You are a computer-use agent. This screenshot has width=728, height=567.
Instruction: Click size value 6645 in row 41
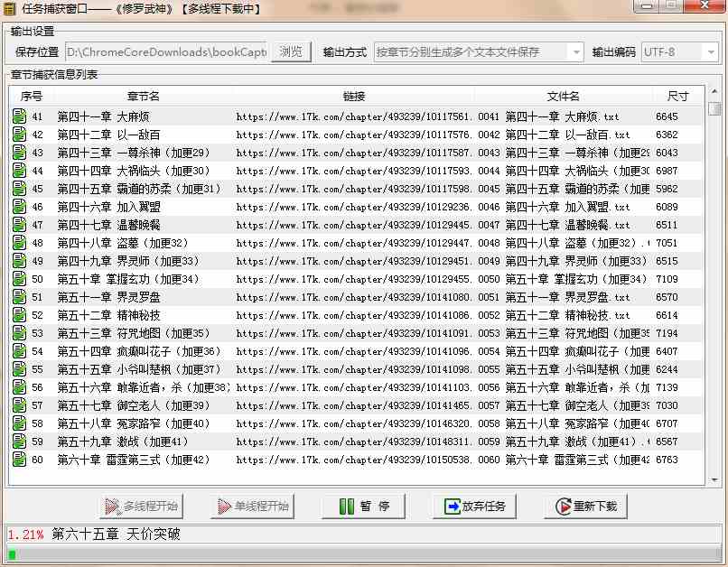(667, 116)
